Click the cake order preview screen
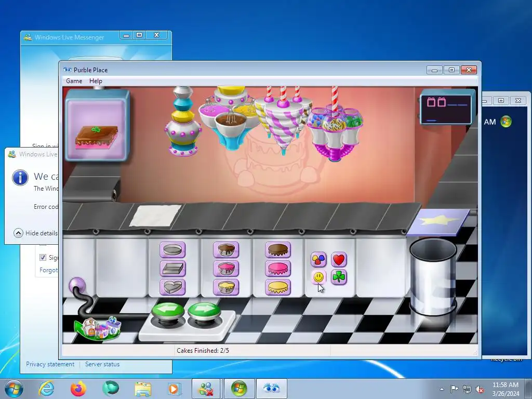The height and width of the screenshot is (399, 532). pos(98,125)
